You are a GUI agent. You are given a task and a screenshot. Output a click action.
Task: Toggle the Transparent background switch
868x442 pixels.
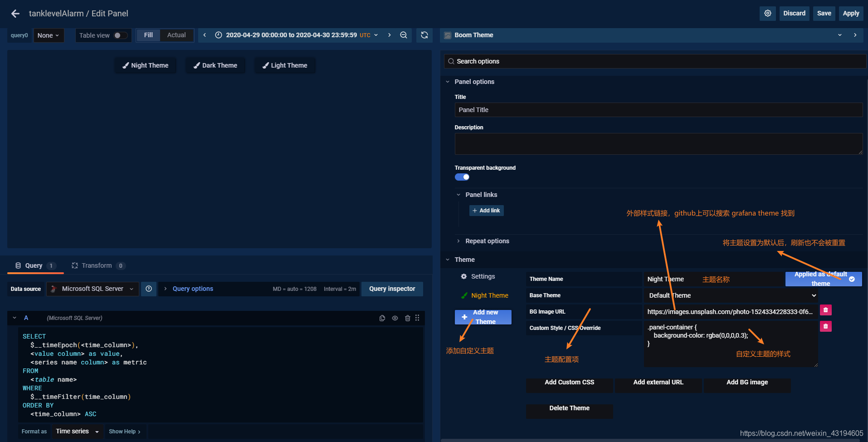[462, 177]
